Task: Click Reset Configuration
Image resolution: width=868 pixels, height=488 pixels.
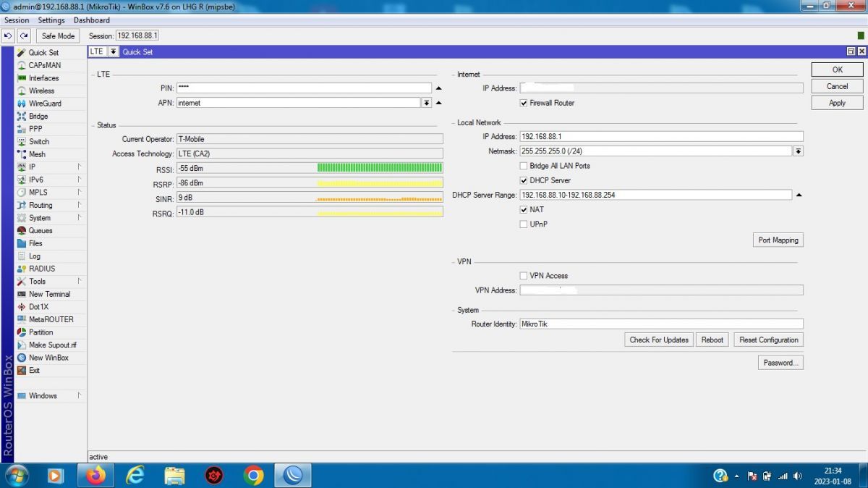Action: 769,340
